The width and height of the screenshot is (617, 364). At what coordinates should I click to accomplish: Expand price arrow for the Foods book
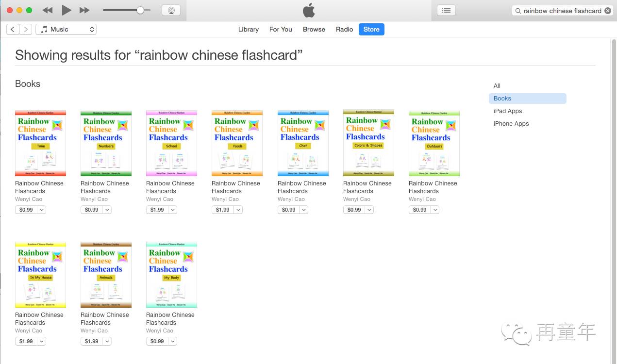pos(238,210)
